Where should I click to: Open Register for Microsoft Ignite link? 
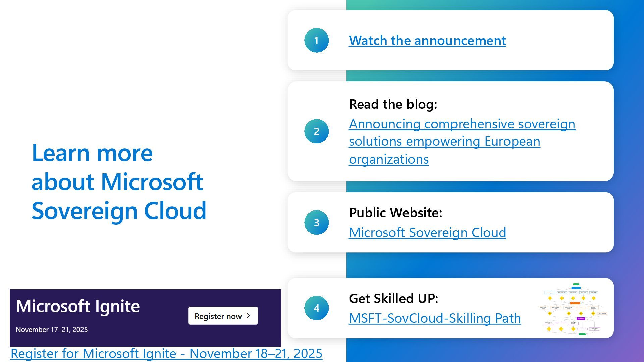coord(166,354)
